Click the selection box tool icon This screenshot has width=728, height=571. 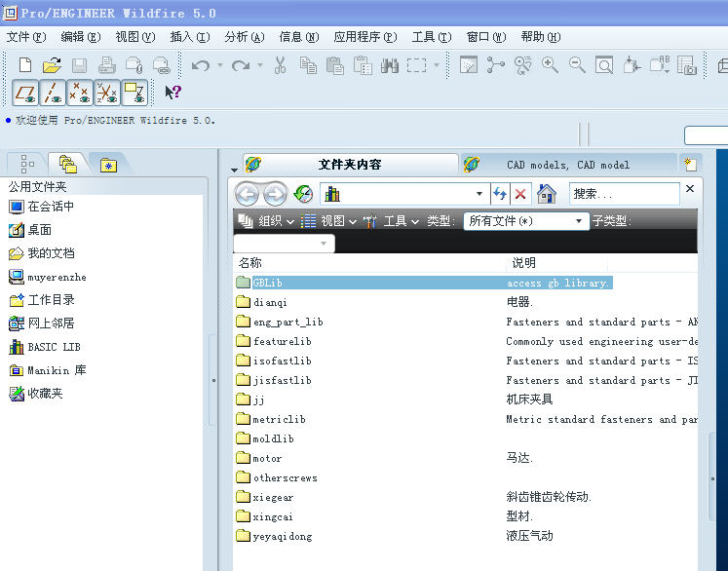click(416, 65)
